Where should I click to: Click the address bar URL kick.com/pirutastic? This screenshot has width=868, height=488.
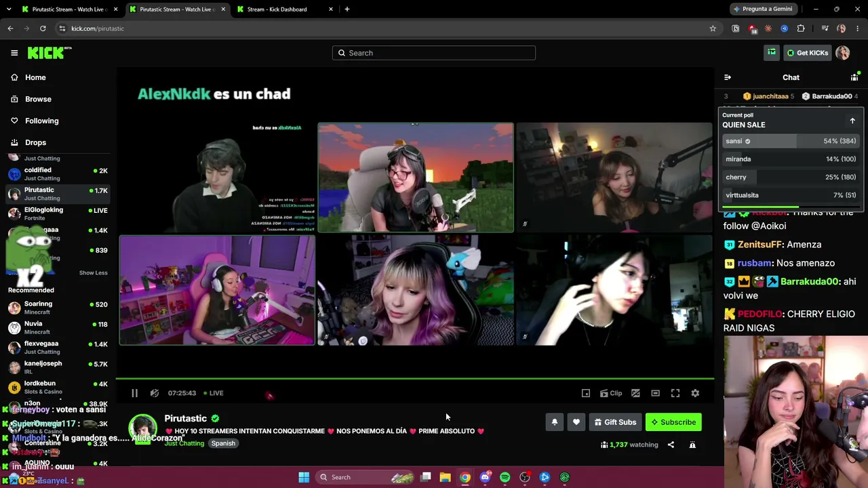98,28
